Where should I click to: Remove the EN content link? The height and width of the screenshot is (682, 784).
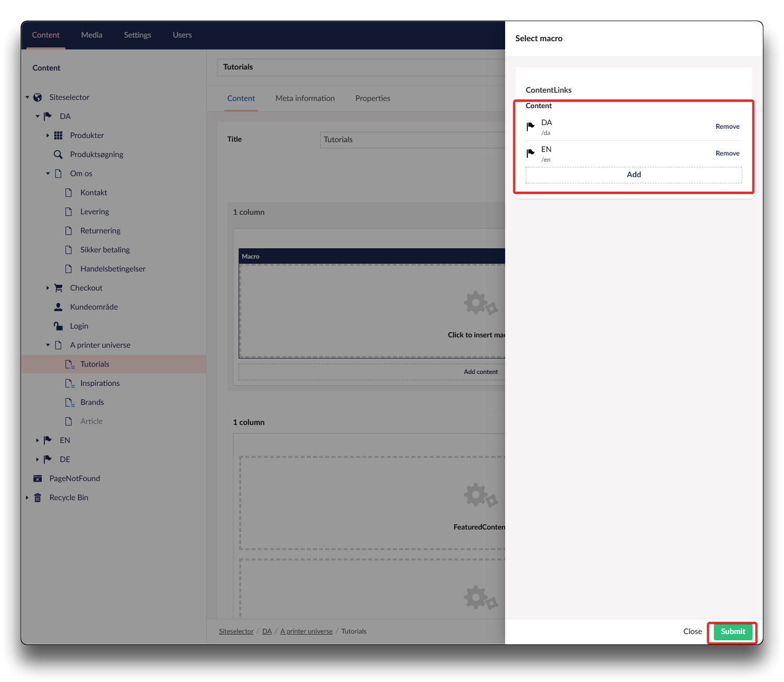tap(727, 154)
